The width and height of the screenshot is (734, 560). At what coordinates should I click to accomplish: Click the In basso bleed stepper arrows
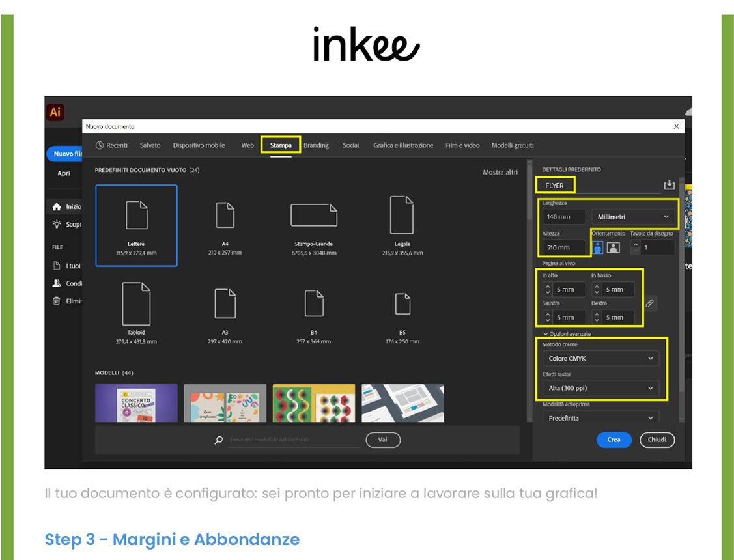(x=597, y=290)
